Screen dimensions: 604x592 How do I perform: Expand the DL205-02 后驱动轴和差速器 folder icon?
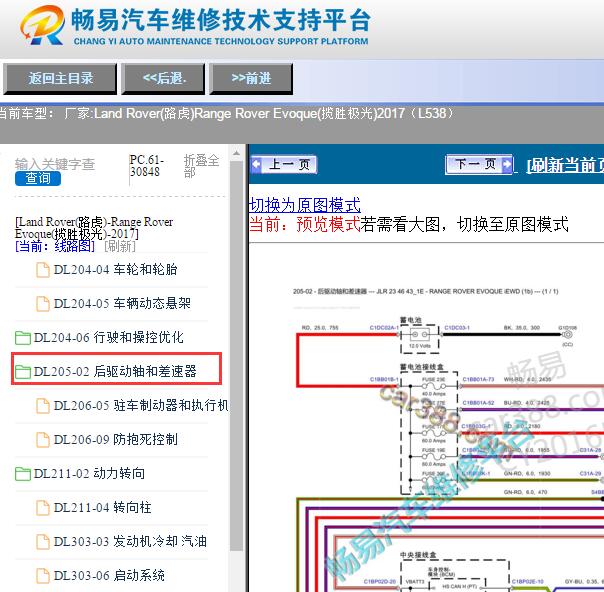pyautogui.click(x=23, y=372)
